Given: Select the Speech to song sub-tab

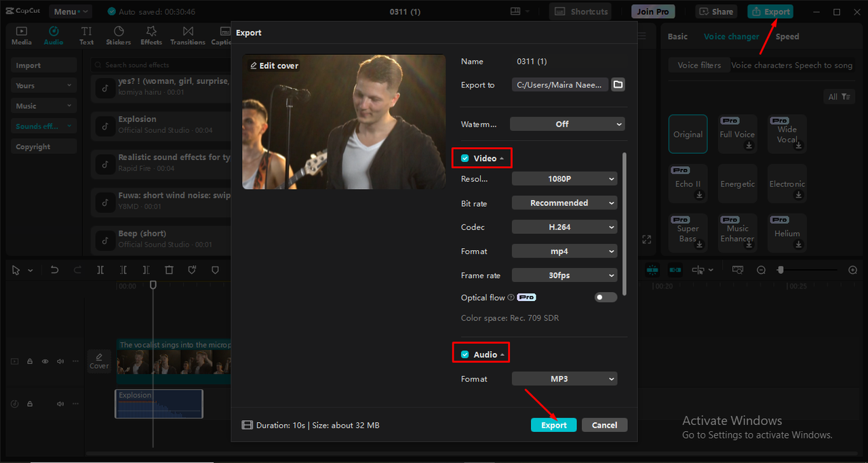Looking at the screenshot, I should pos(823,65).
